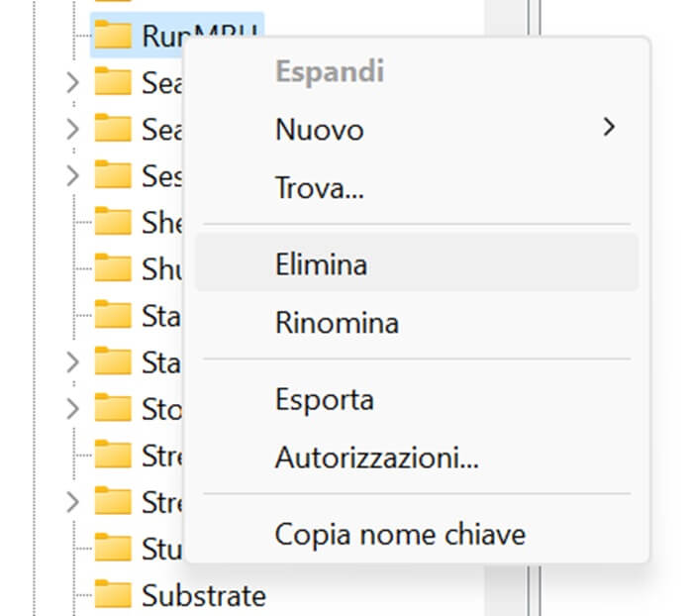Click the folder icon of the Stu key
Screen dimensions: 689x616
coord(113,548)
